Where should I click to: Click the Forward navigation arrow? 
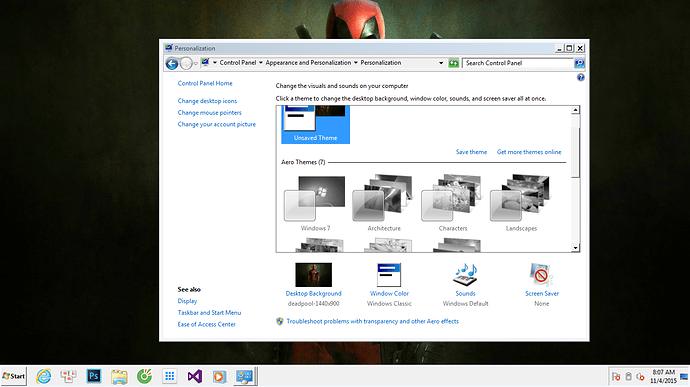pyautogui.click(x=186, y=63)
